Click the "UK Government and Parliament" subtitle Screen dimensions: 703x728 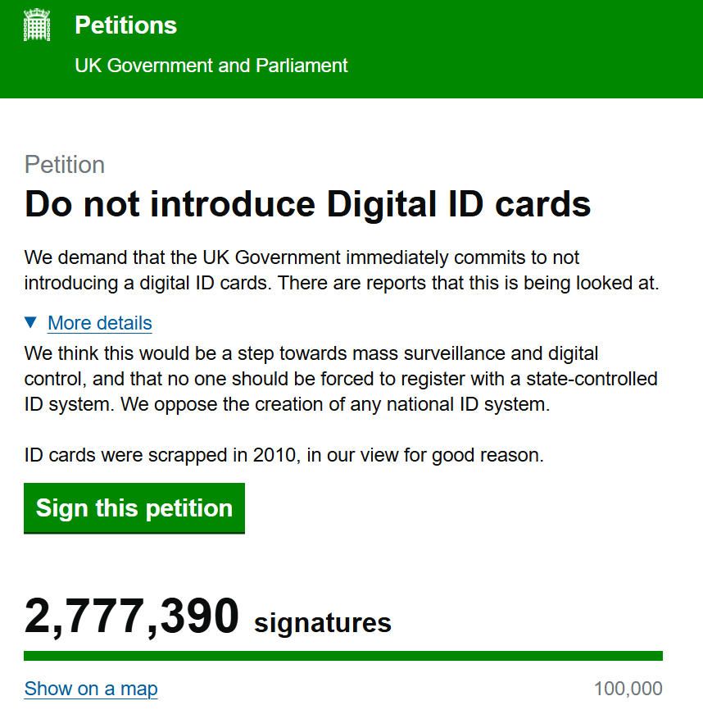click(211, 66)
